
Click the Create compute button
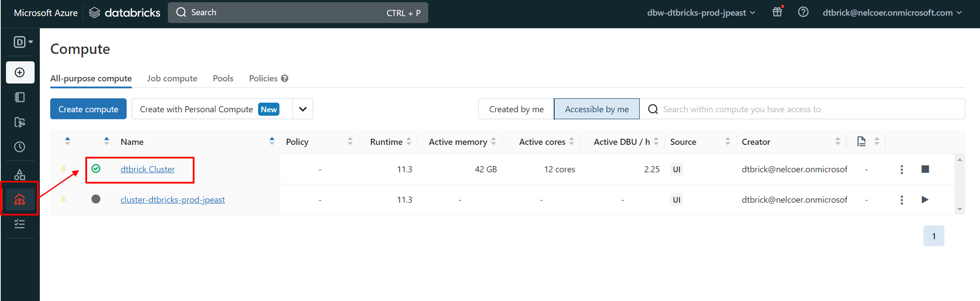point(88,109)
